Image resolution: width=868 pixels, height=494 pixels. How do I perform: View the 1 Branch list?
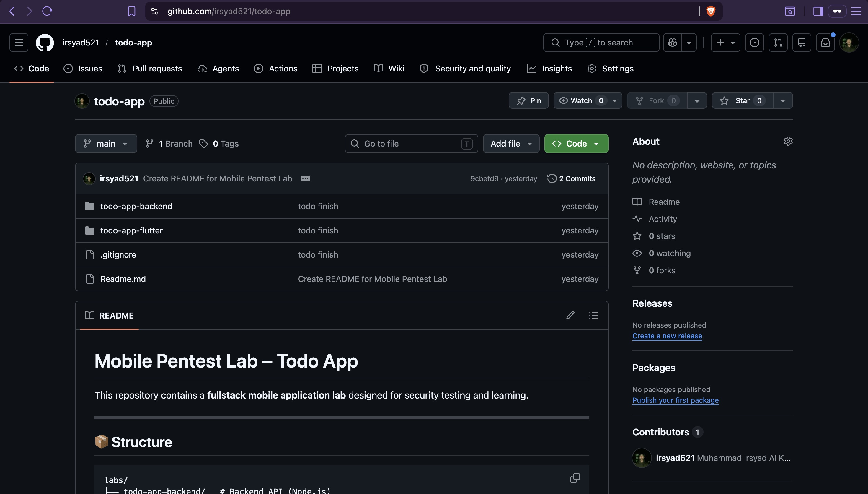[x=169, y=144]
